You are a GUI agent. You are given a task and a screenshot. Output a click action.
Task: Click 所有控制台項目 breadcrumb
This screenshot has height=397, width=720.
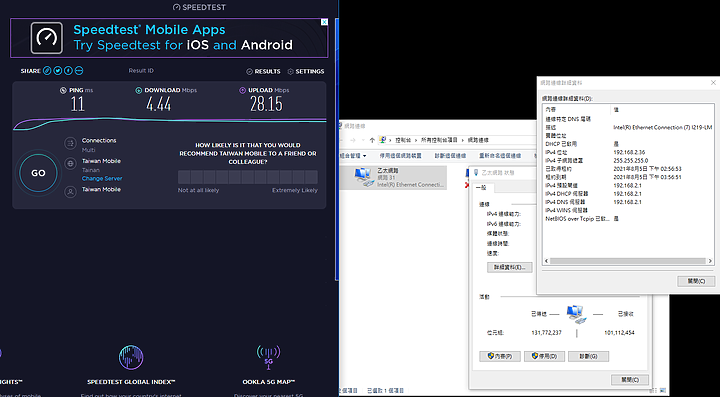click(x=439, y=140)
